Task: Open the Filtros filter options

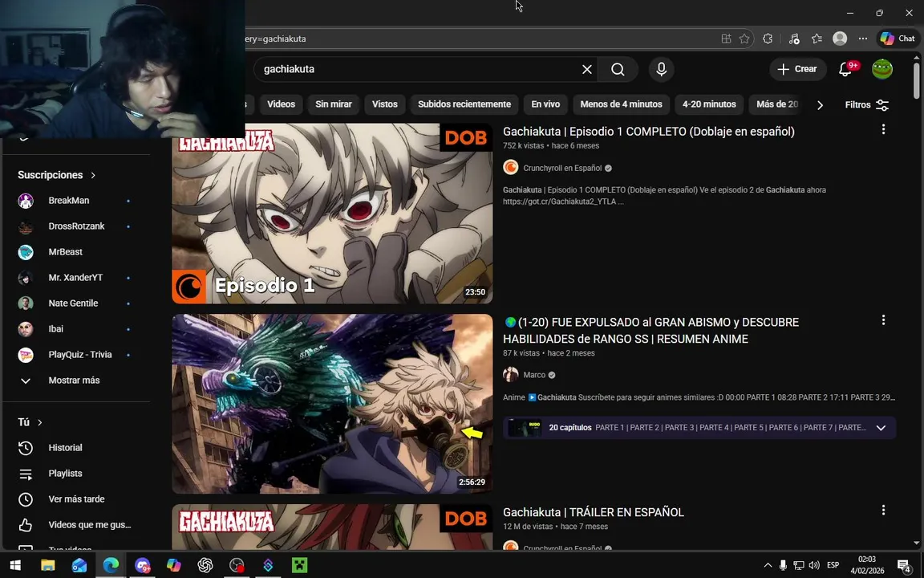Action: click(866, 105)
